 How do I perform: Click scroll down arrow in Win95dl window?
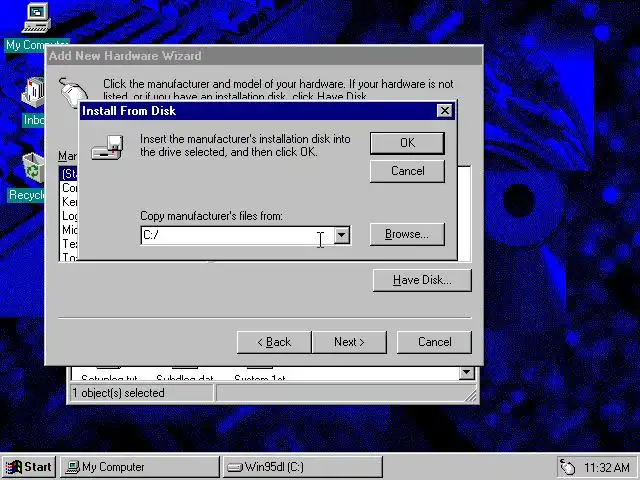tap(467, 373)
